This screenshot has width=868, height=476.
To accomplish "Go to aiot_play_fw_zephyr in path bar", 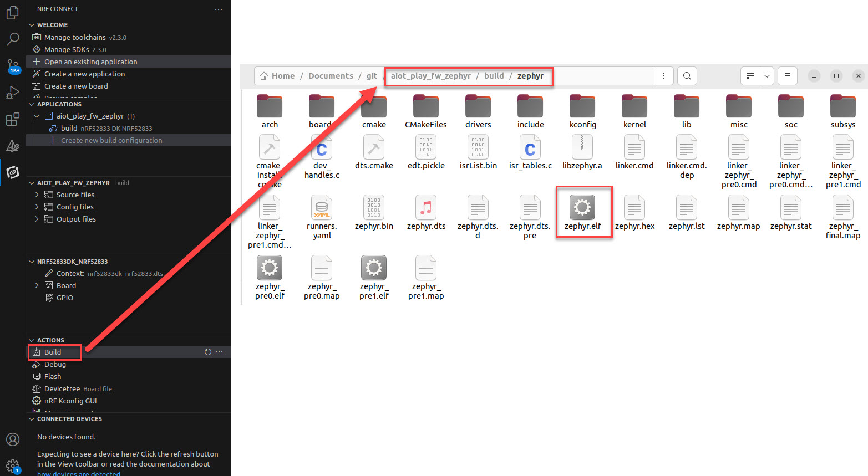I will coord(431,76).
